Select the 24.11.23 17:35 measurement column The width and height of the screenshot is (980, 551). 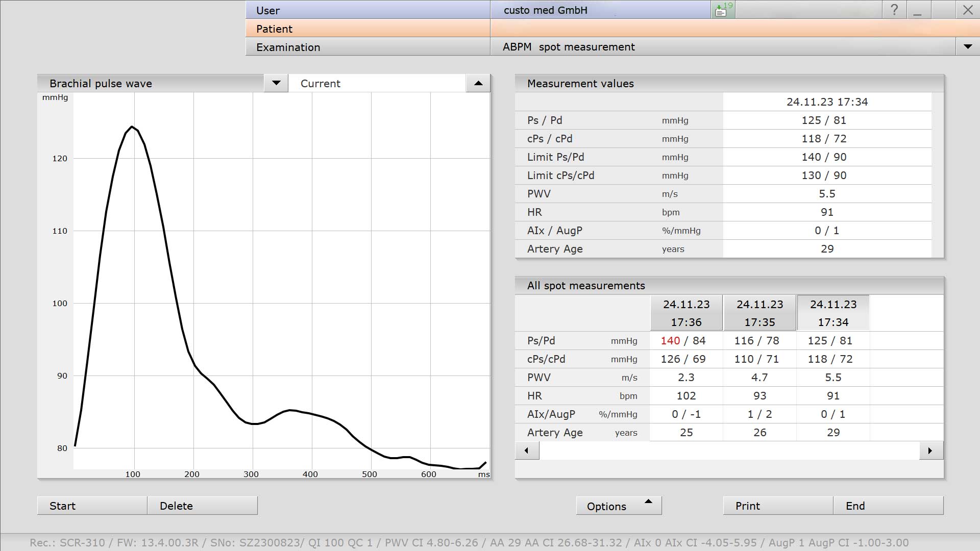(x=759, y=313)
